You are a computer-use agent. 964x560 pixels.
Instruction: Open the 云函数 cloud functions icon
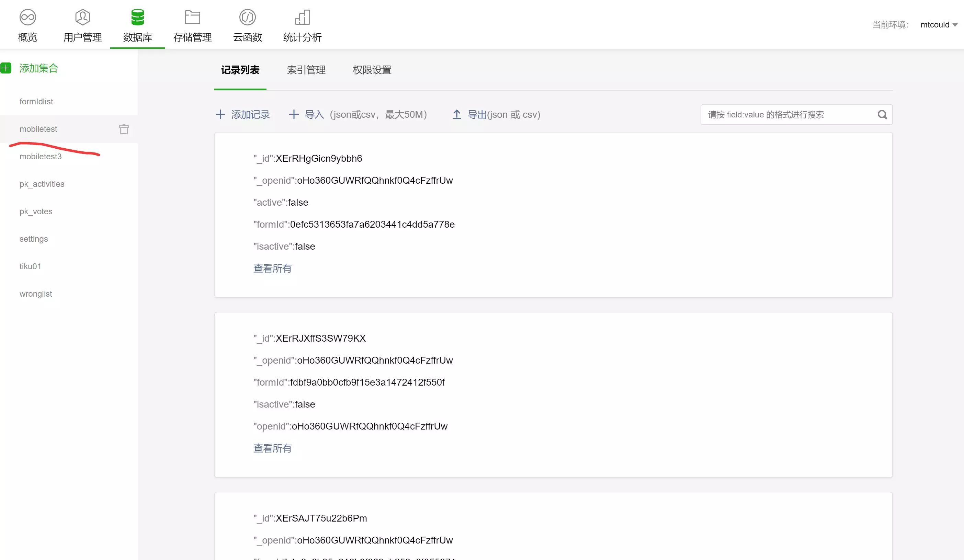coord(248,17)
